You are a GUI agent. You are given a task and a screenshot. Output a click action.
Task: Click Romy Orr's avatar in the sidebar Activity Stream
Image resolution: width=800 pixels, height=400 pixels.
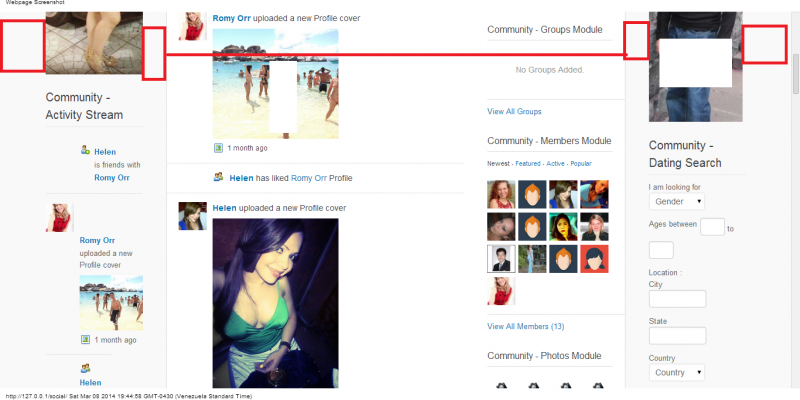point(59,217)
